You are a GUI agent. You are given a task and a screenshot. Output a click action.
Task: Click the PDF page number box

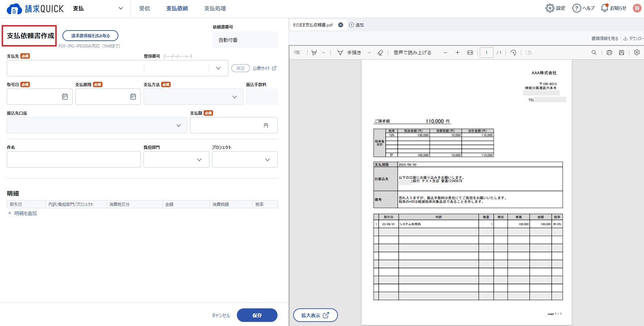[487, 53]
